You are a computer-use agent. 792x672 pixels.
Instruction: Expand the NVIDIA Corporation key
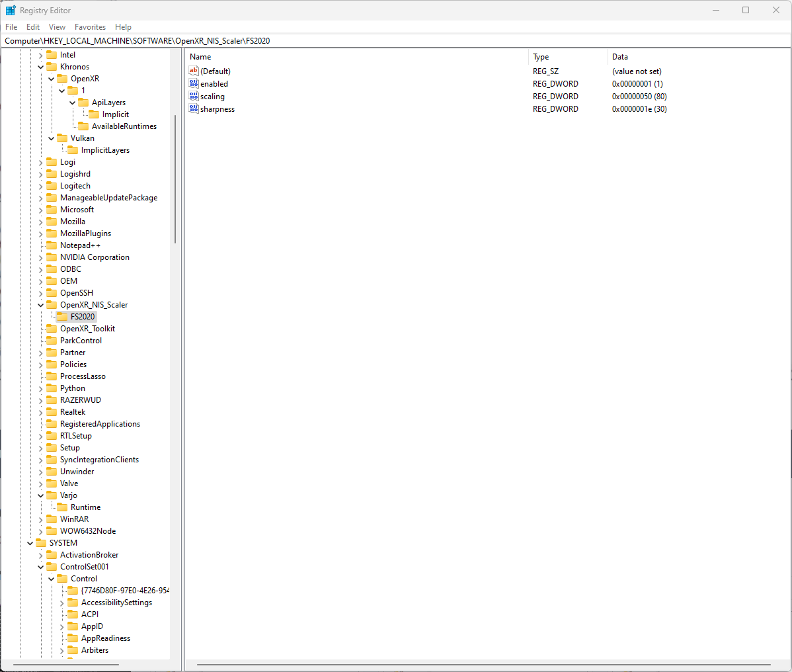point(41,258)
